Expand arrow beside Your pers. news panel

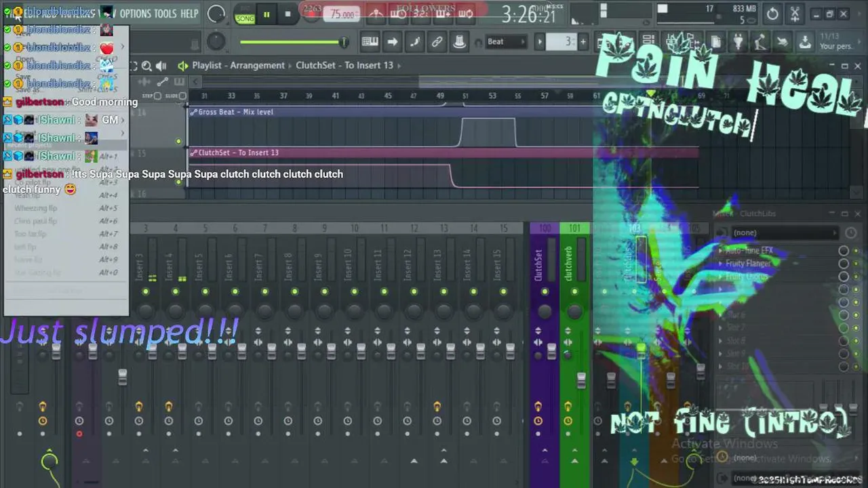tap(859, 42)
